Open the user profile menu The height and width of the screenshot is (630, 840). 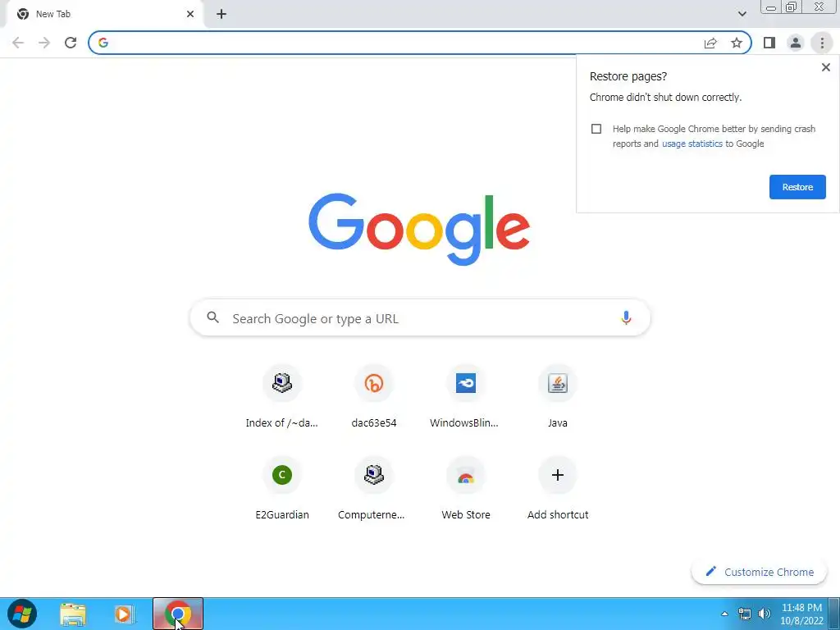point(796,43)
